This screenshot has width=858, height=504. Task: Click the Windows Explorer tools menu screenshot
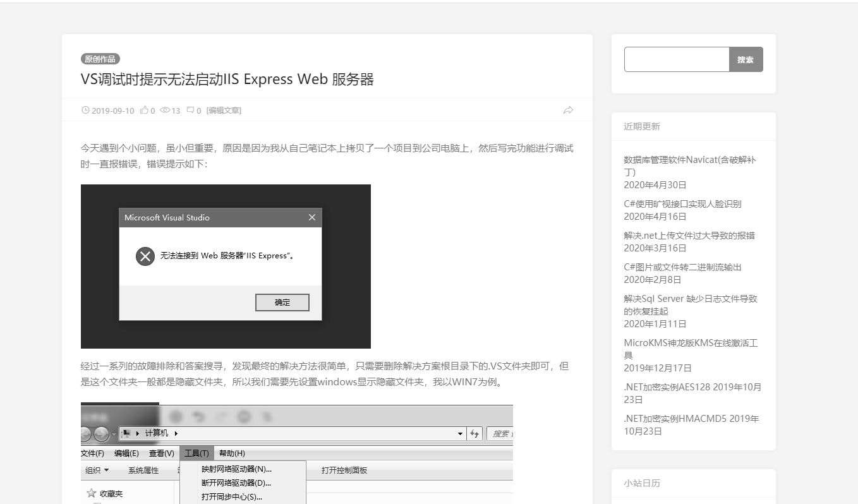(x=296, y=453)
